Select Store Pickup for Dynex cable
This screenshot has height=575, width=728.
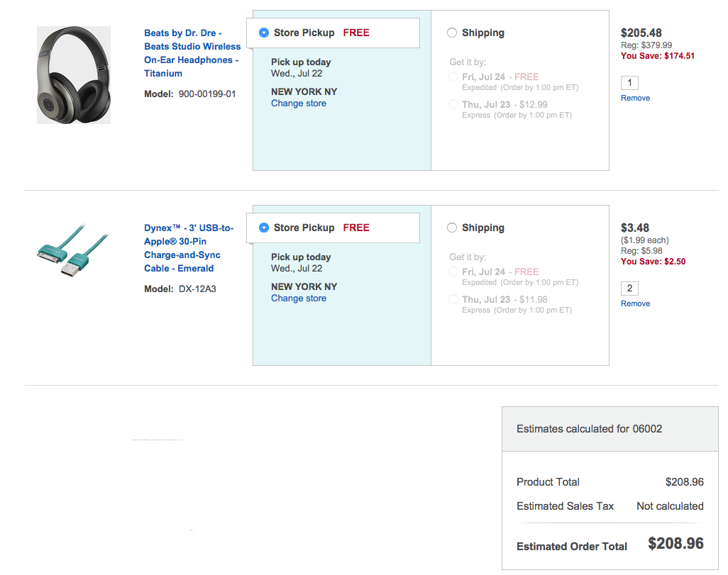click(264, 228)
